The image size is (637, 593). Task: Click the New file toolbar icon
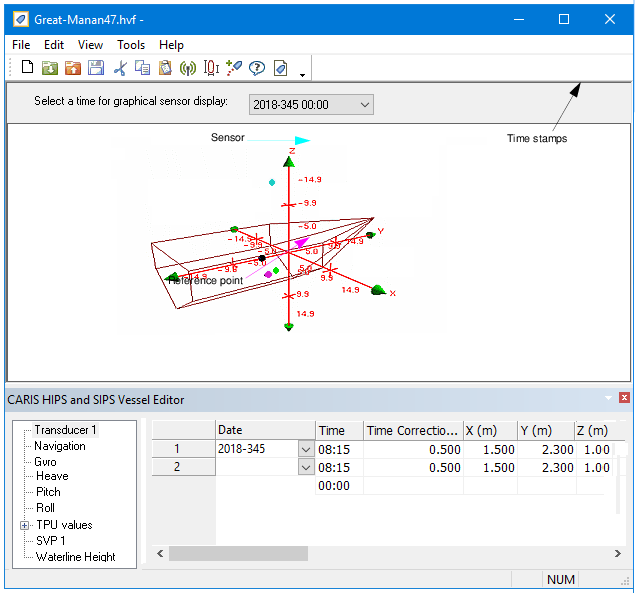point(27,68)
